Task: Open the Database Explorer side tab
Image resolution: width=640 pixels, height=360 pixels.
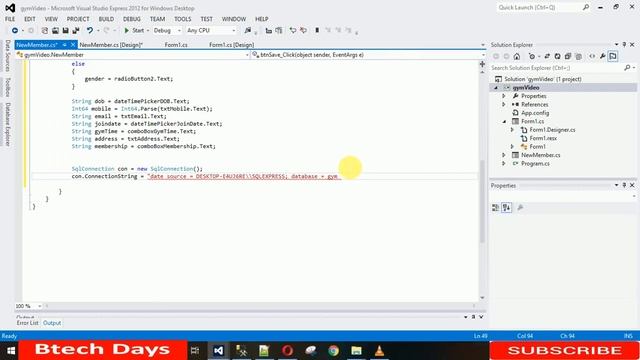Action: point(8,124)
